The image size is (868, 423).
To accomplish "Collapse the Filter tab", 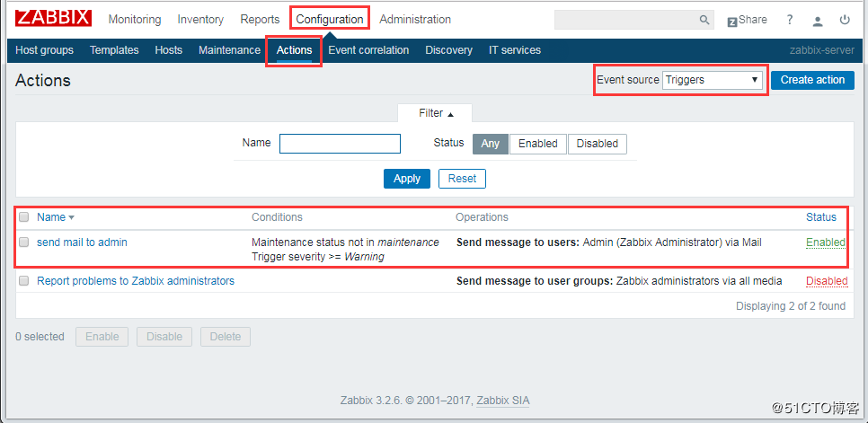I will point(435,113).
